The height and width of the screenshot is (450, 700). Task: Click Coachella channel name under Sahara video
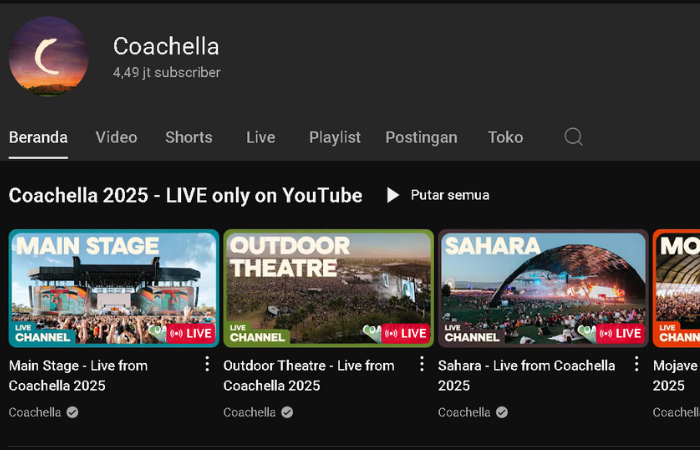(x=464, y=412)
